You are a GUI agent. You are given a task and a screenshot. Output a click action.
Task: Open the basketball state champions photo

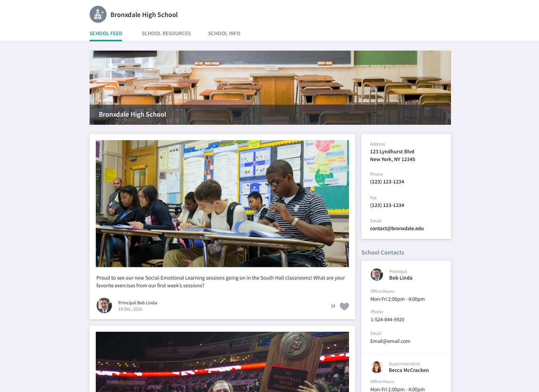[x=222, y=362]
